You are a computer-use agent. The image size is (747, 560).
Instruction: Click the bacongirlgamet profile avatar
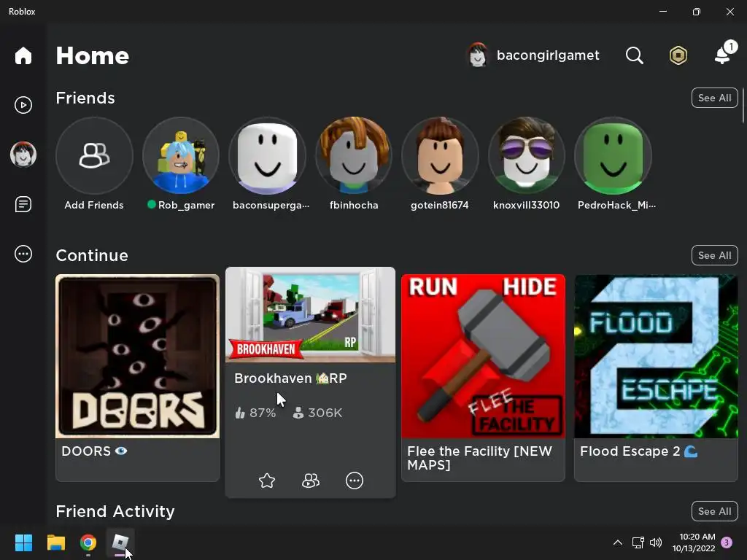click(x=477, y=55)
